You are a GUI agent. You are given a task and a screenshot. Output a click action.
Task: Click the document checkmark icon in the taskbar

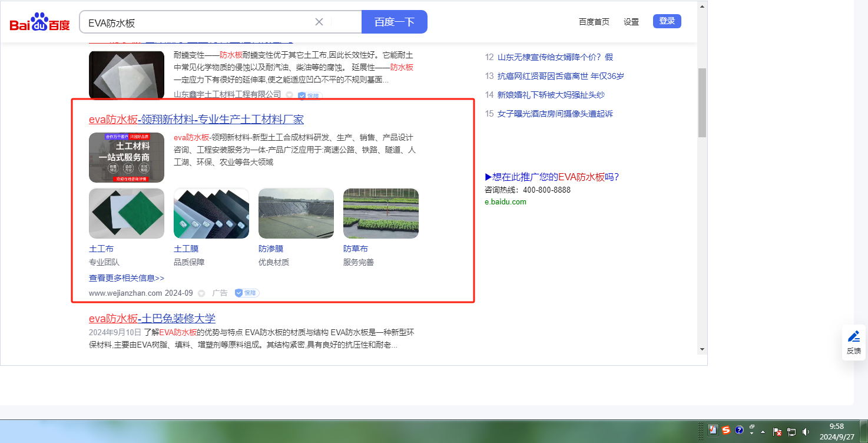click(713, 430)
